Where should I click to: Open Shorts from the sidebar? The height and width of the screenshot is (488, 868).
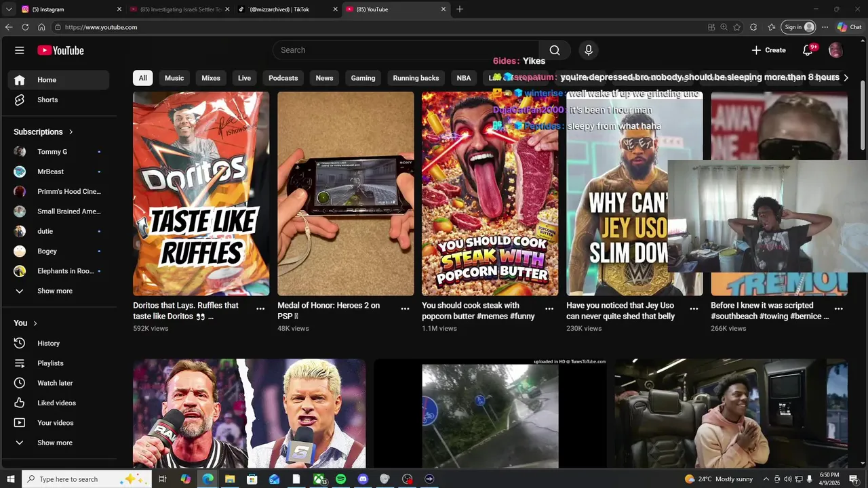(58, 100)
